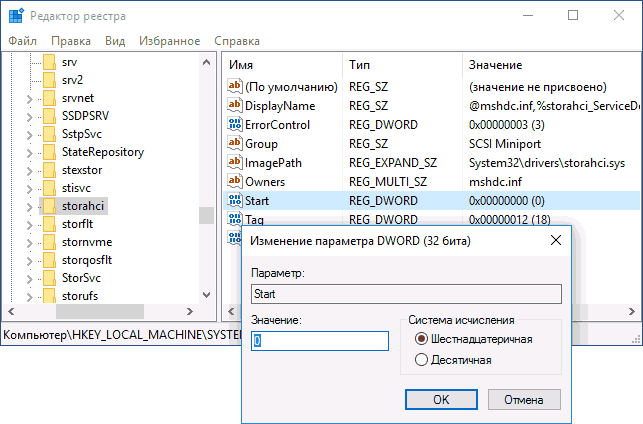The height and width of the screenshot is (424, 643).
Task: Open the Файл menu
Action: (x=23, y=41)
